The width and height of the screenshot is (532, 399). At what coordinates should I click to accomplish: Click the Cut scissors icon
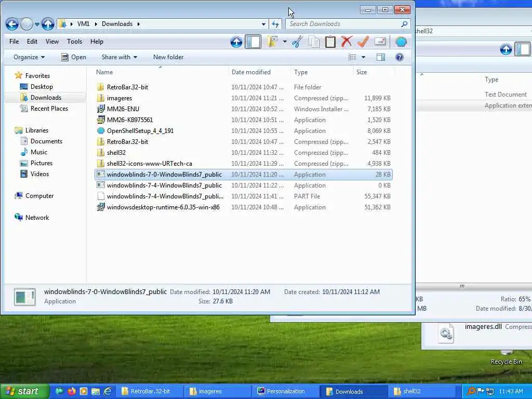tap(297, 42)
